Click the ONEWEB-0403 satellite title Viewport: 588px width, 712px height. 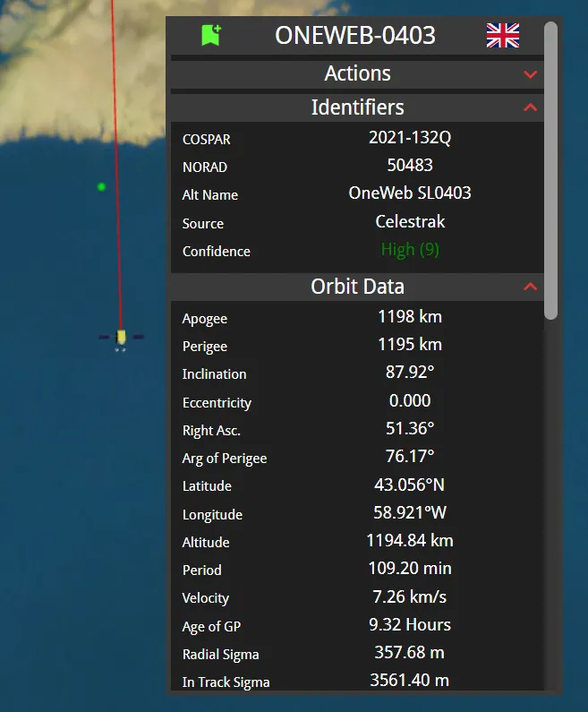point(355,36)
